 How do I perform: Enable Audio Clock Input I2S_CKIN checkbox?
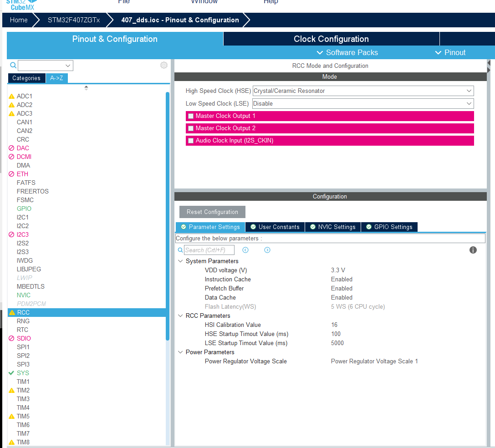pos(191,141)
